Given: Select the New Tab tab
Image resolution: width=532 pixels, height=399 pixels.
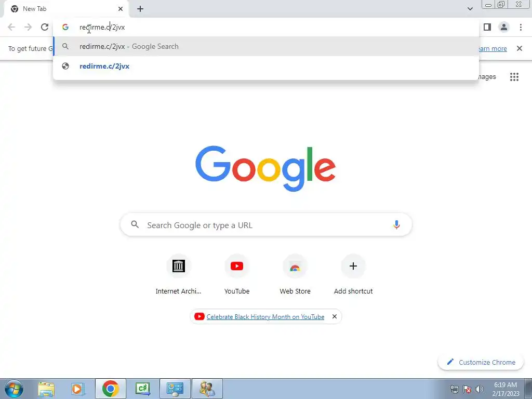Looking at the screenshot, I should pyautogui.click(x=67, y=9).
